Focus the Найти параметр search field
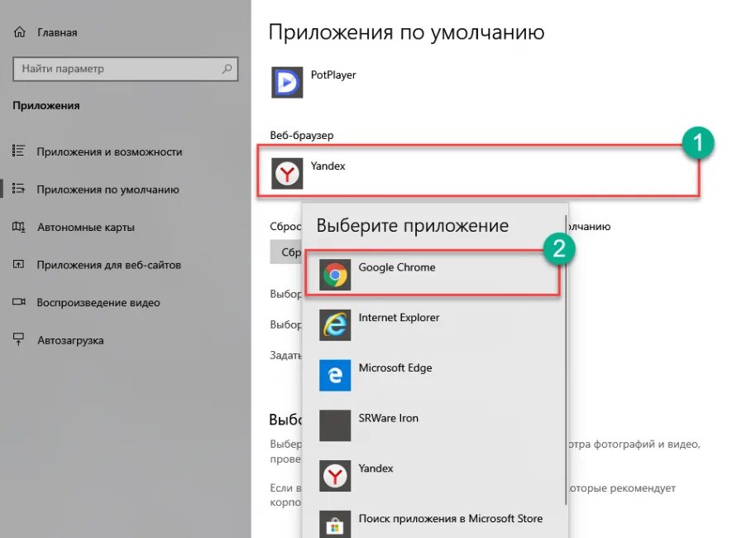This screenshot has height=538, width=756. click(x=126, y=69)
